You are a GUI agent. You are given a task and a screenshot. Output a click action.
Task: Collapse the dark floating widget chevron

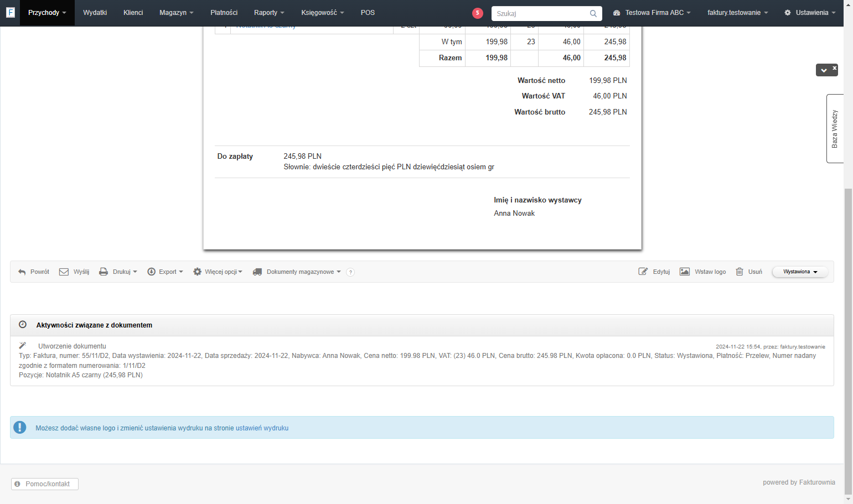[x=824, y=70]
